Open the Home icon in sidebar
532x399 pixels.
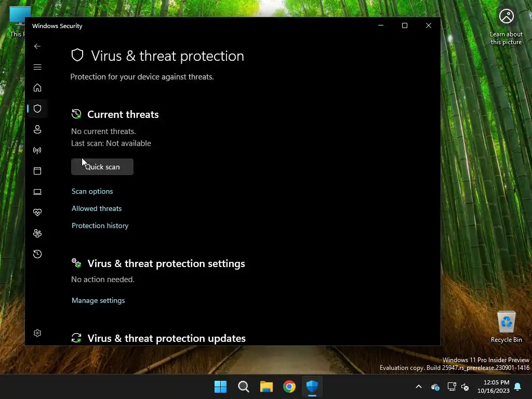point(37,87)
